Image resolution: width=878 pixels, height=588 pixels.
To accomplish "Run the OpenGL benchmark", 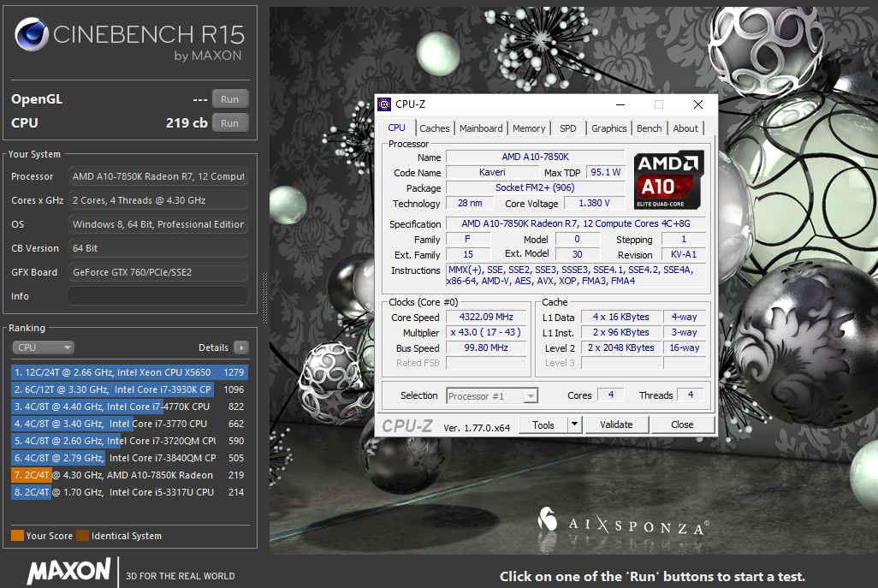I will pyautogui.click(x=229, y=99).
